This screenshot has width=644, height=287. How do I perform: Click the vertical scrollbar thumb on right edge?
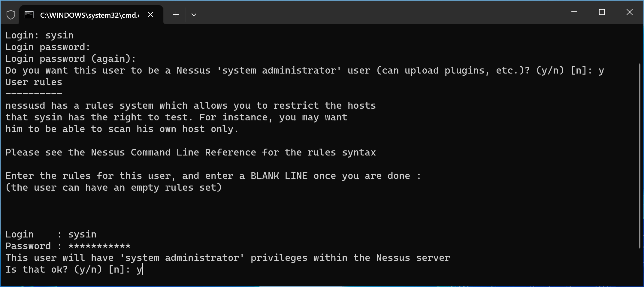640,156
